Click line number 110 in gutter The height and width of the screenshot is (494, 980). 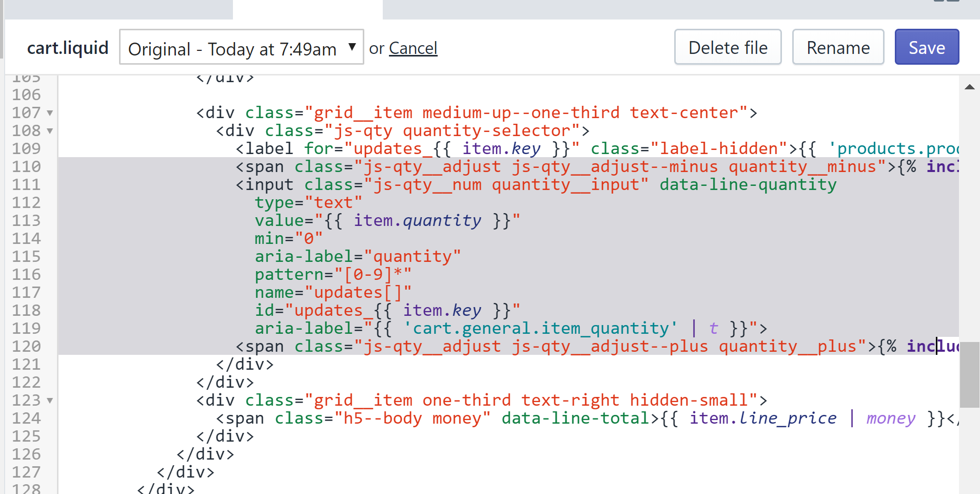pos(26,166)
